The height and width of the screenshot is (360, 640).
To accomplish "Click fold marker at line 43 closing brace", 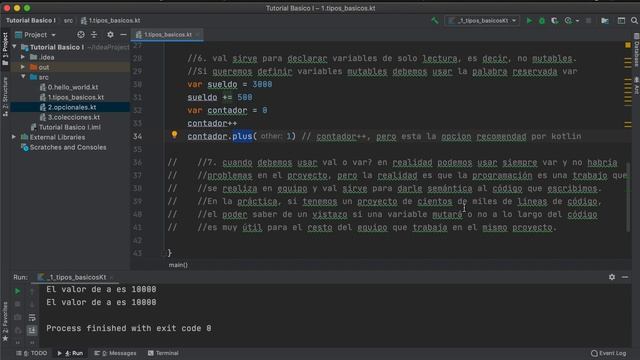I will (164, 253).
